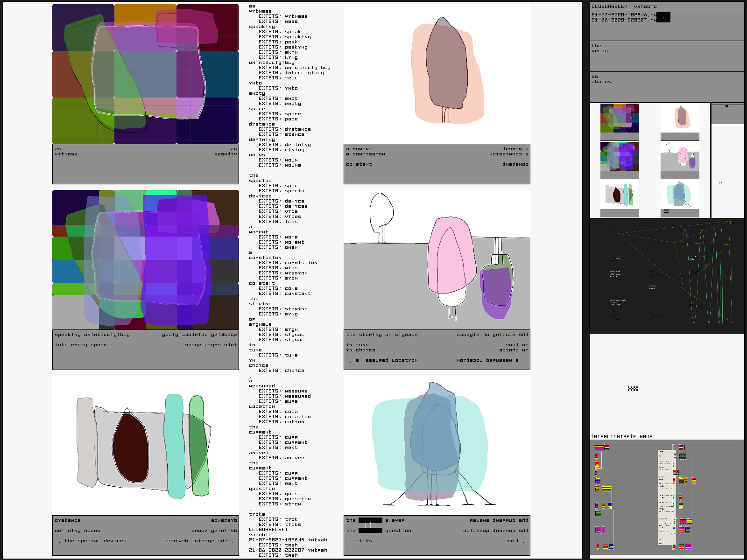Select the peach and mauve shape thumbnail
The width and height of the screenshot is (747, 560).
(x=680, y=118)
